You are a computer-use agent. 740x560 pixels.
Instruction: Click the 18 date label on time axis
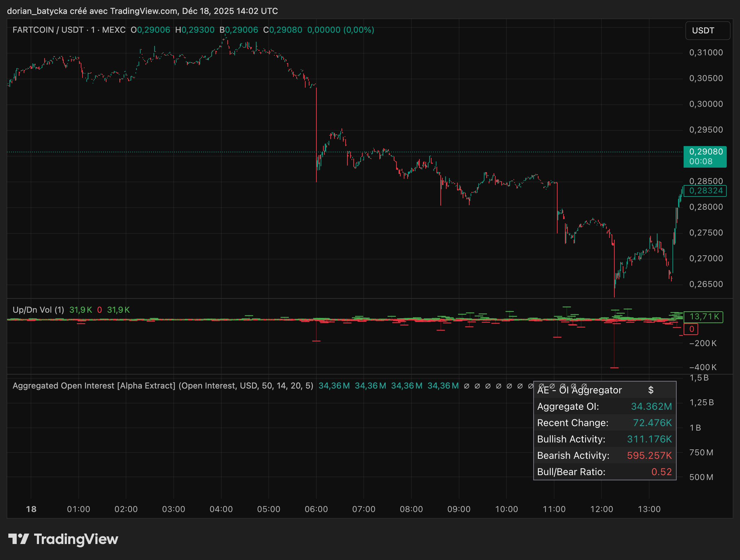click(x=31, y=509)
